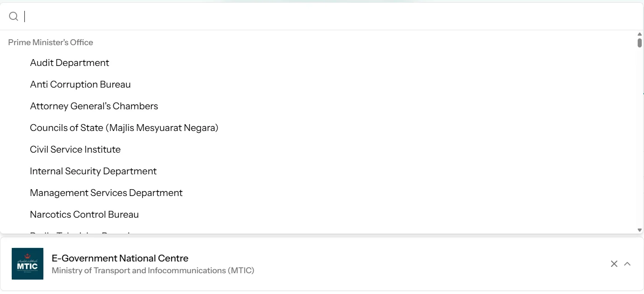Click the Prime Minister's Office group header
644x294 pixels.
coord(51,42)
